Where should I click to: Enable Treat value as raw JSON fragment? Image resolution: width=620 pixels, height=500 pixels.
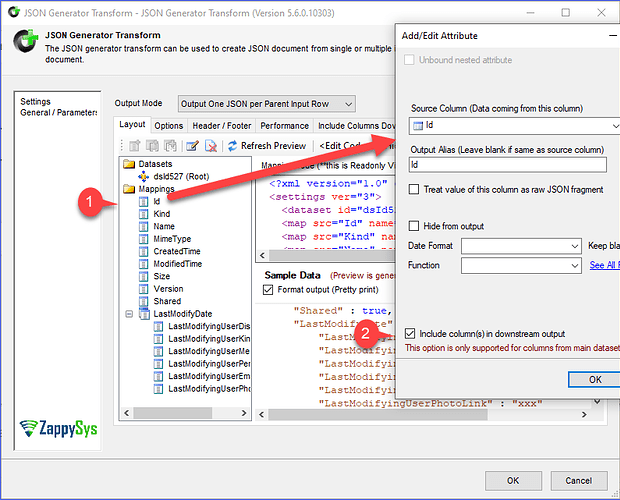tap(414, 189)
